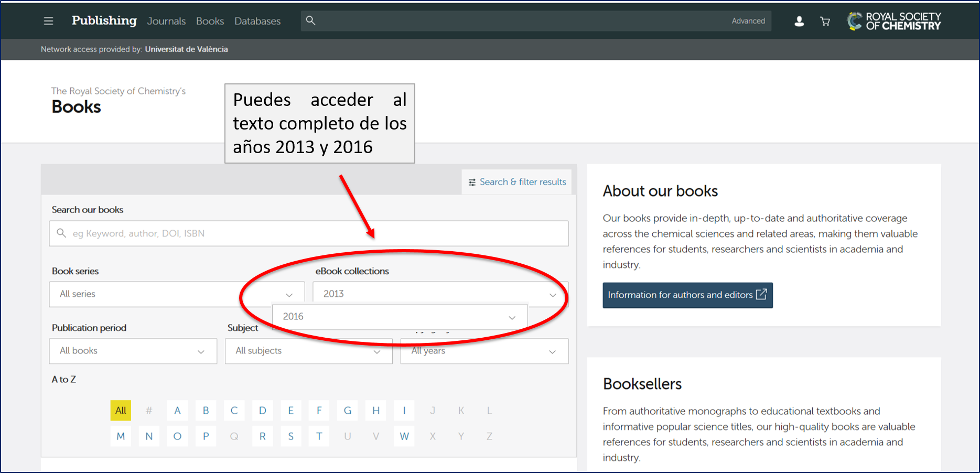Filter books by letter F
980x473 pixels.
319,411
